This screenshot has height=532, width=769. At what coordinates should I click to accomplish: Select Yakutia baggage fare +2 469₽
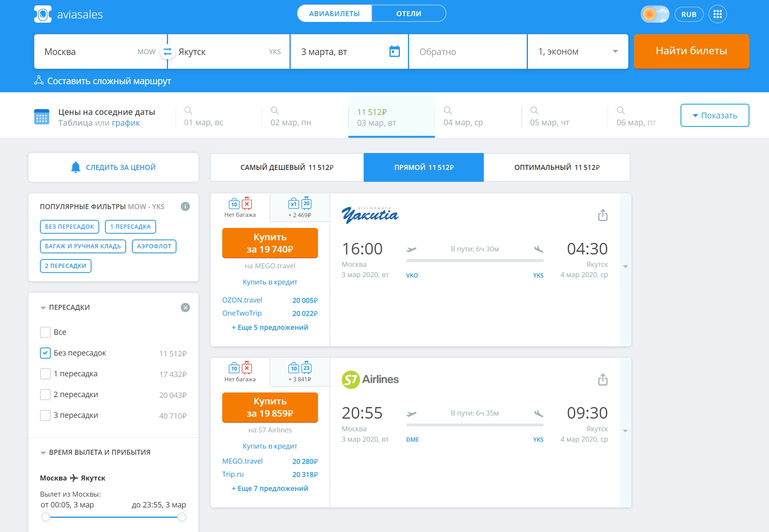[300, 208]
